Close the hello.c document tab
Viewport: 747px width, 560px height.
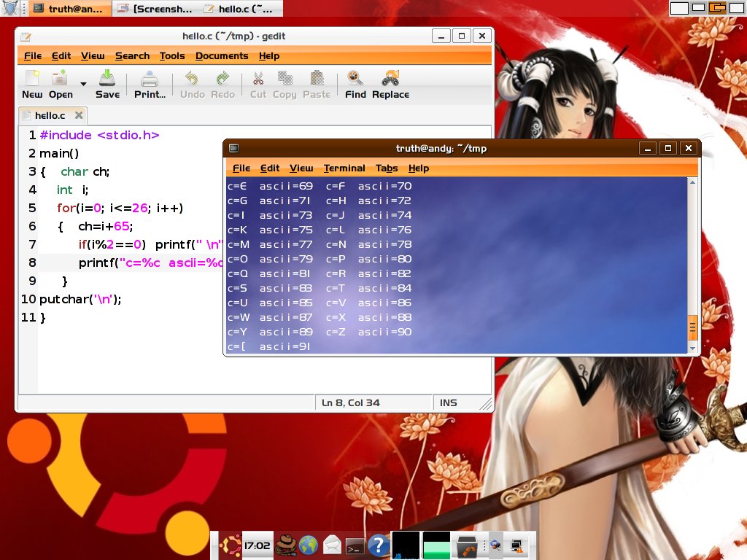point(79,115)
